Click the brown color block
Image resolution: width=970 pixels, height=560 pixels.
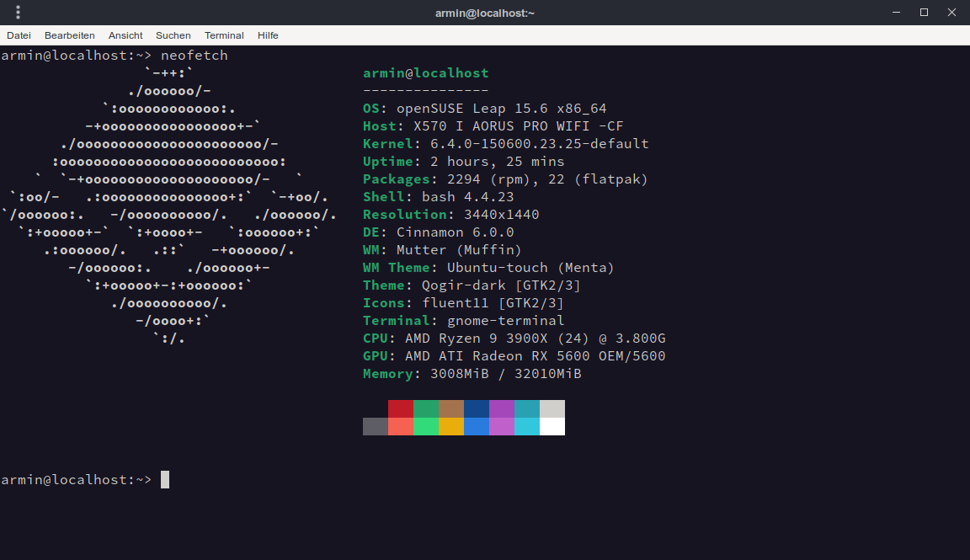tap(451, 408)
